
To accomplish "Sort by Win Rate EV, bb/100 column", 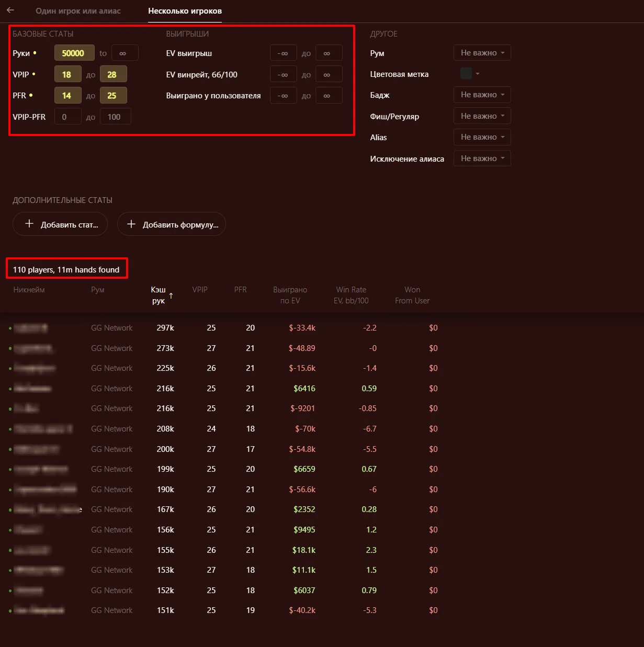I will pos(351,295).
